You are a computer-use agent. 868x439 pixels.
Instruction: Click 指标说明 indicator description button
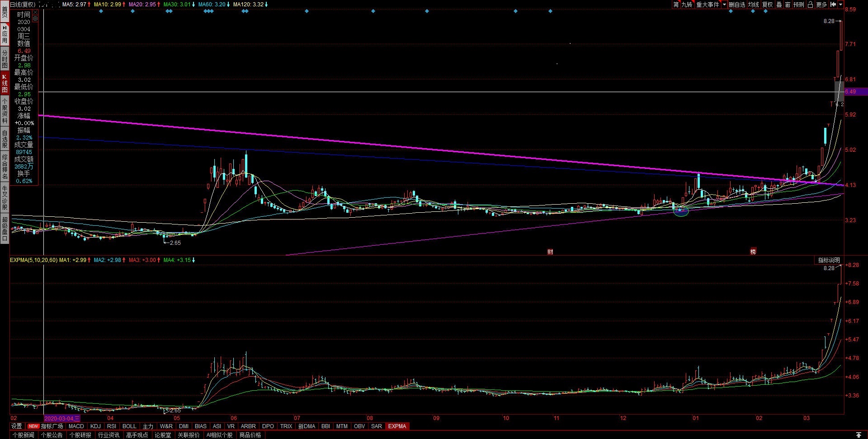tap(829, 260)
